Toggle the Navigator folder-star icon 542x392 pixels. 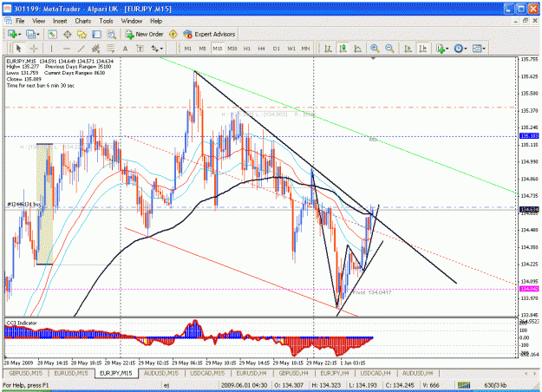(82, 34)
